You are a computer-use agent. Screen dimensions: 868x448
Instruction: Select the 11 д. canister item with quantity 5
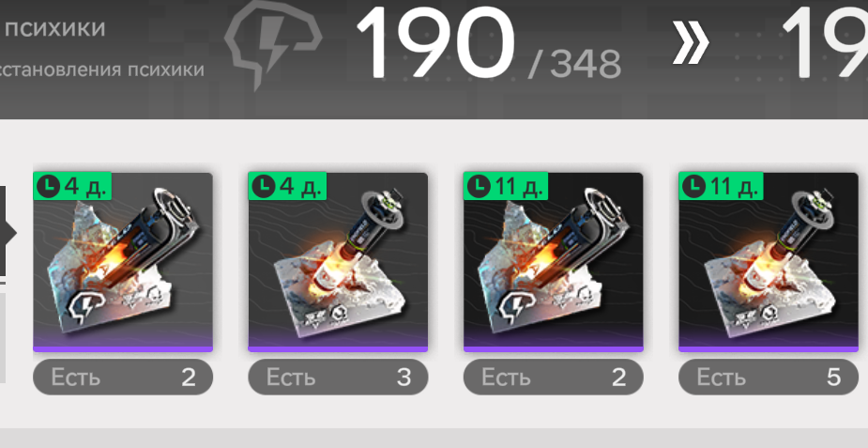click(769, 262)
